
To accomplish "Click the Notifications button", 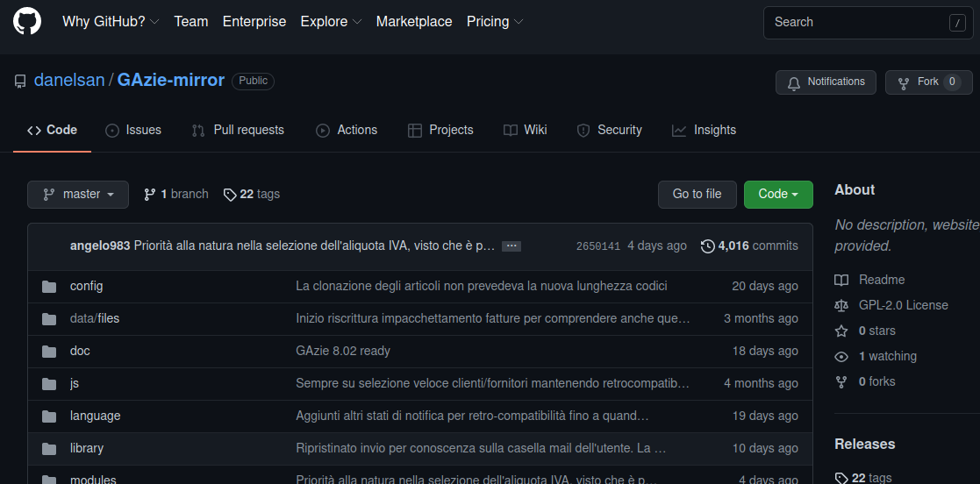I will point(826,82).
